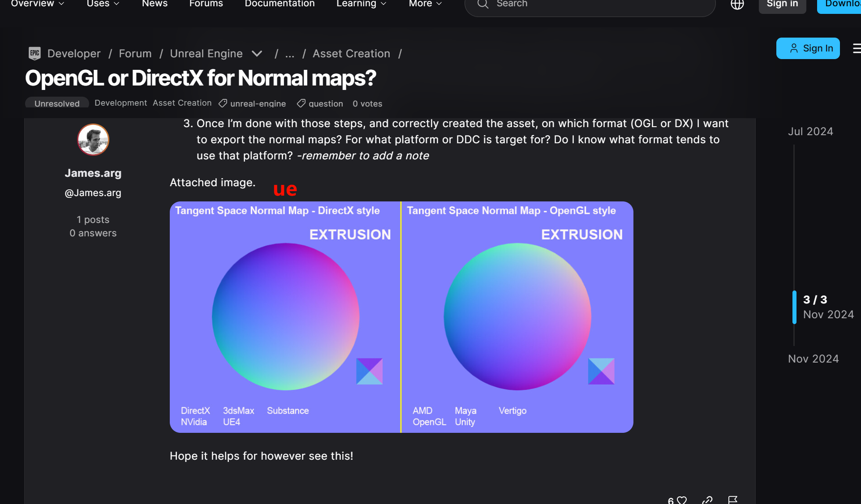Open the attached normal map image
Image resolution: width=861 pixels, height=504 pixels.
(401, 317)
